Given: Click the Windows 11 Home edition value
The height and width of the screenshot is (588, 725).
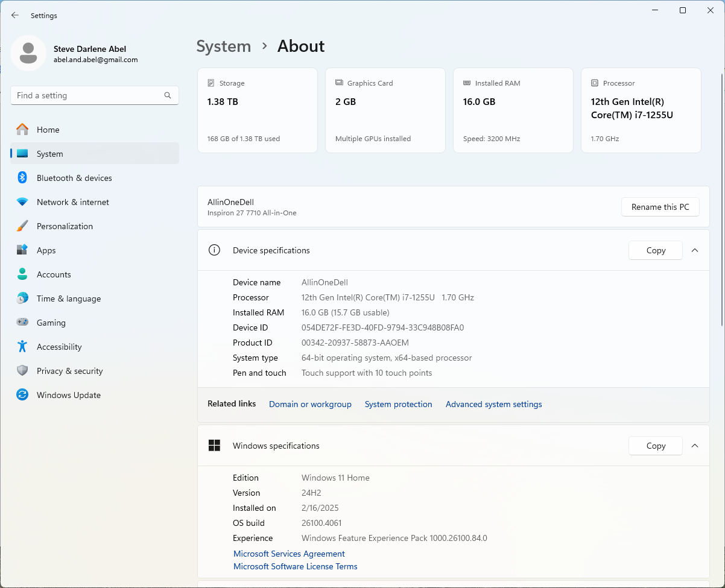Looking at the screenshot, I should point(335,478).
